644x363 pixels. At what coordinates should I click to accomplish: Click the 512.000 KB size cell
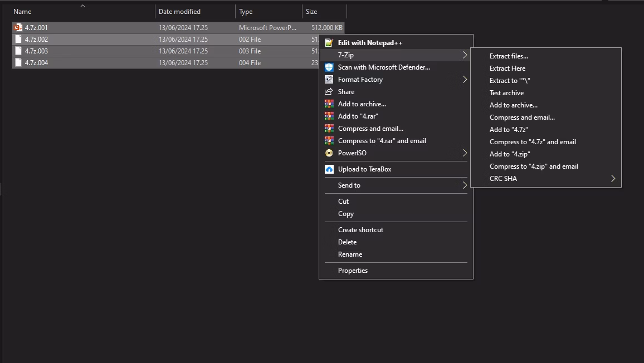coord(327,27)
